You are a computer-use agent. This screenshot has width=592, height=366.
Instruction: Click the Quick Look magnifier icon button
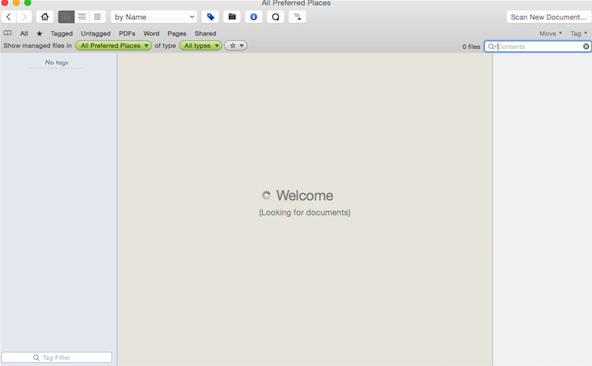[x=276, y=17]
